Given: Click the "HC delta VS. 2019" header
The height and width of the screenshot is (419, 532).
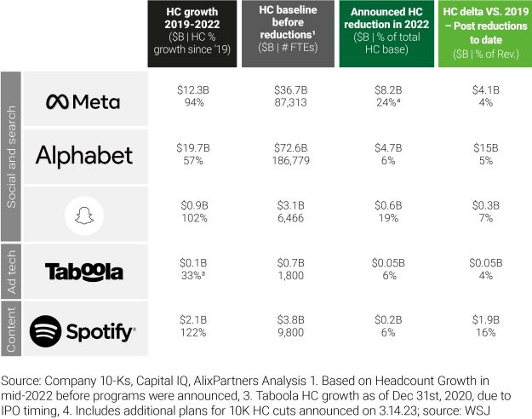Looking at the screenshot, I should [484, 34].
